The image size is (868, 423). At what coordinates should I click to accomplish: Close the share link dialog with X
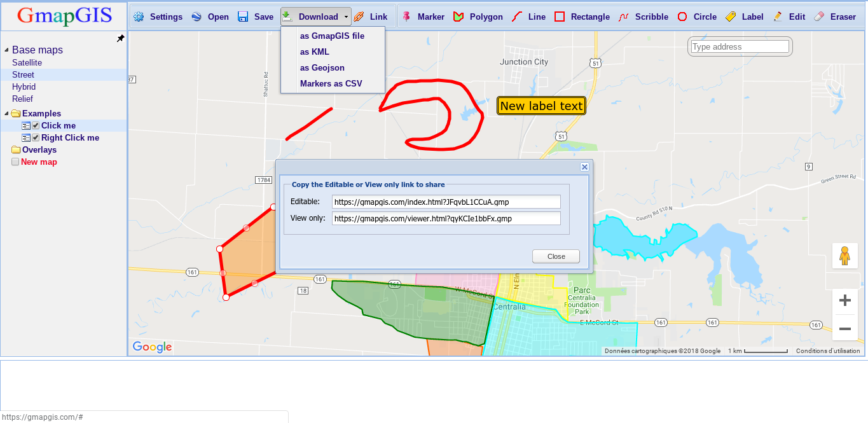click(585, 167)
